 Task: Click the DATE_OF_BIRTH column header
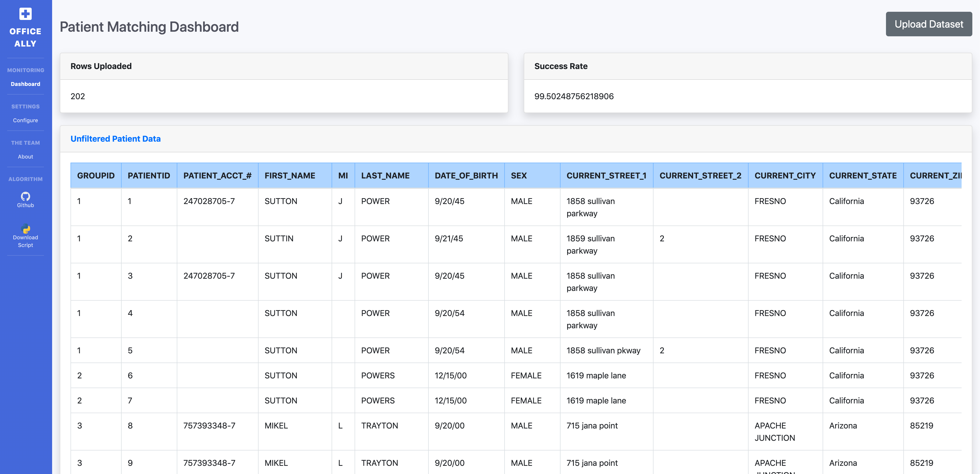pyautogui.click(x=466, y=176)
